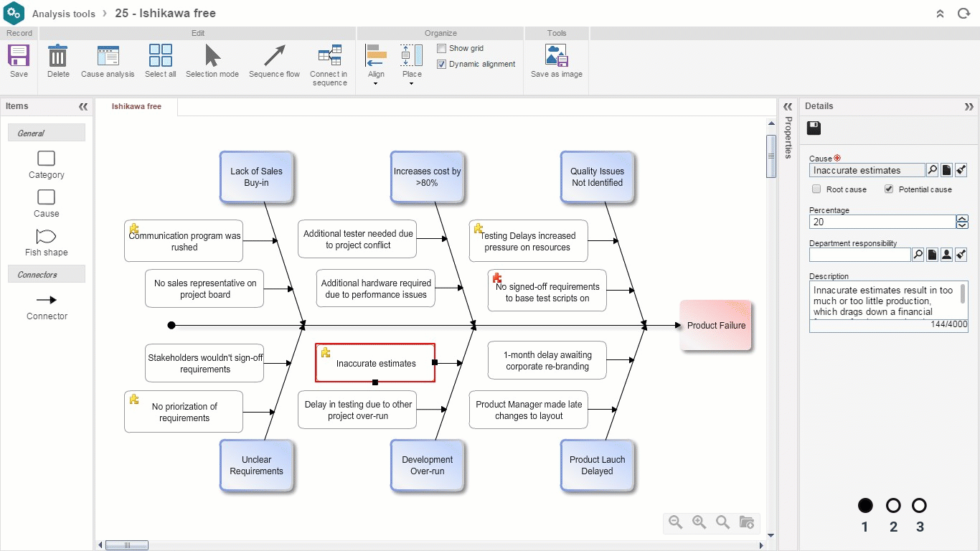Screen dimensions: 980x551
Task: Select Development Over-run category
Action: tap(427, 465)
